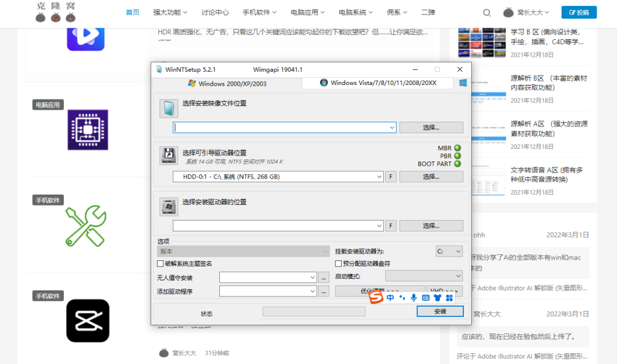Click the installation status progress bar
617x364 pixels.
click(x=314, y=312)
